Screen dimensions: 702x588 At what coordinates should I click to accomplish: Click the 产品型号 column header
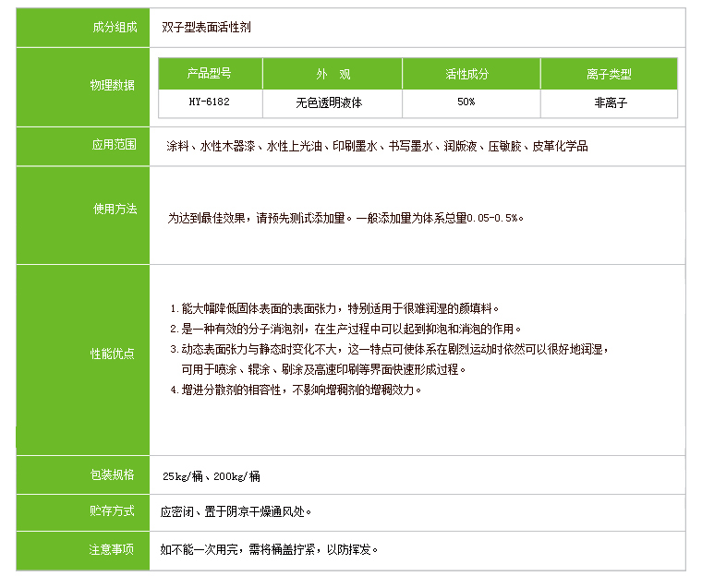tap(210, 74)
